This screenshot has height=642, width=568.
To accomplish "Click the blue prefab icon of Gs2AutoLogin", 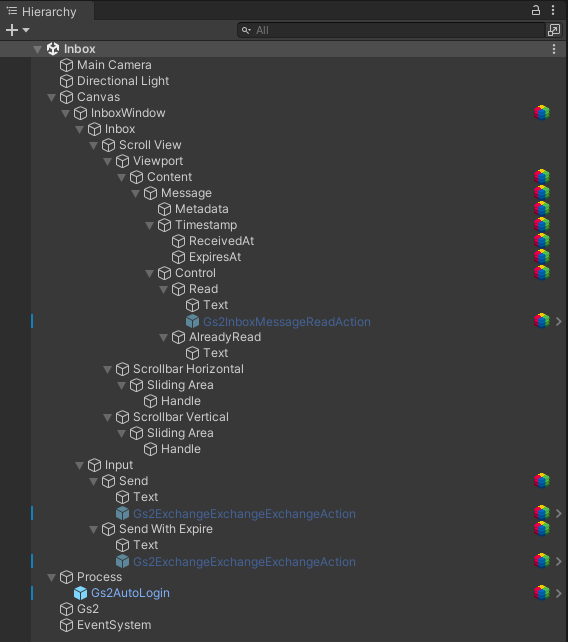I will click(x=80, y=593).
